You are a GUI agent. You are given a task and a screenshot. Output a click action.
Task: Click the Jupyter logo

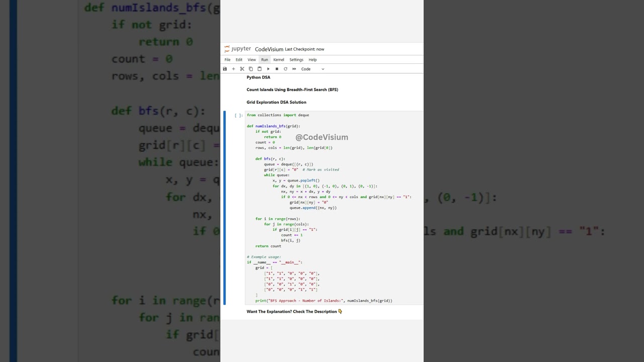pyautogui.click(x=237, y=49)
